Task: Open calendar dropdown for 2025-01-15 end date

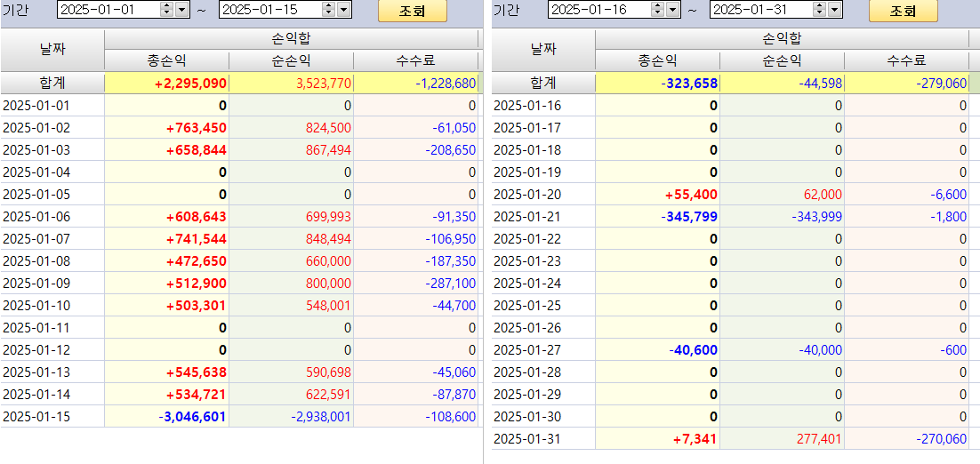Action: tap(344, 10)
